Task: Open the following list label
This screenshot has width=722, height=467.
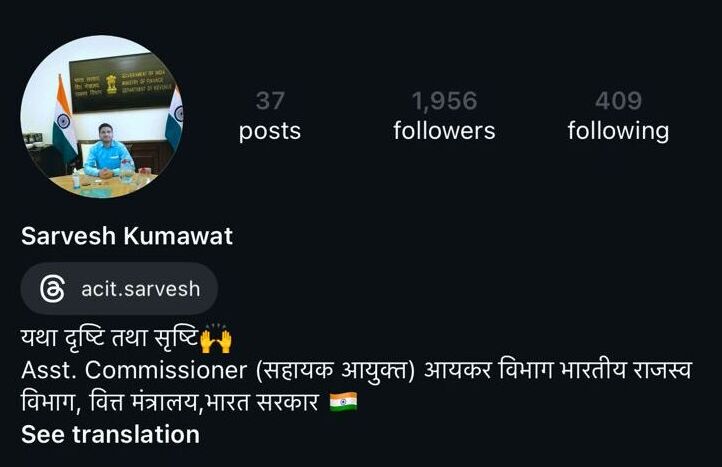Action: pyautogui.click(x=618, y=131)
